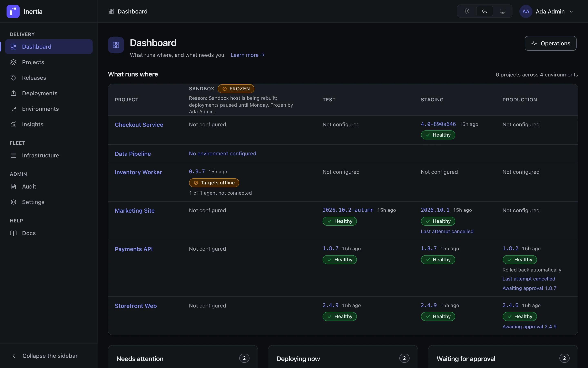Click the large Dashboard heading icon
Image resolution: width=588 pixels, height=368 pixels.
tap(116, 45)
